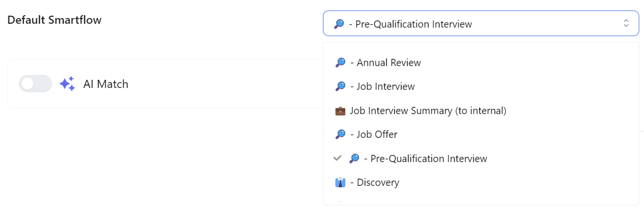Select Job Interview Summary (to internal)
Screen dimensions: 644x211
428,111
